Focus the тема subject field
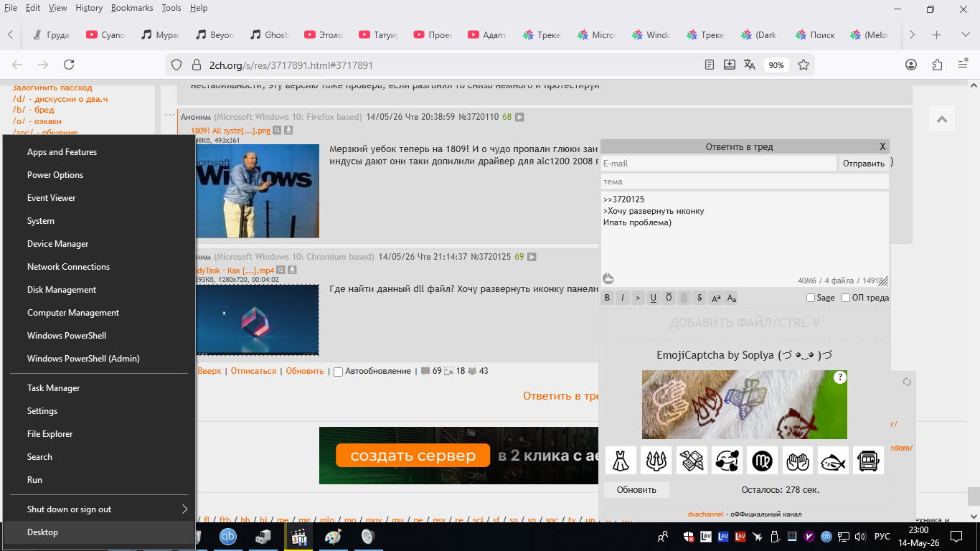Viewport: 980px width, 551px height. tap(745, 182)
